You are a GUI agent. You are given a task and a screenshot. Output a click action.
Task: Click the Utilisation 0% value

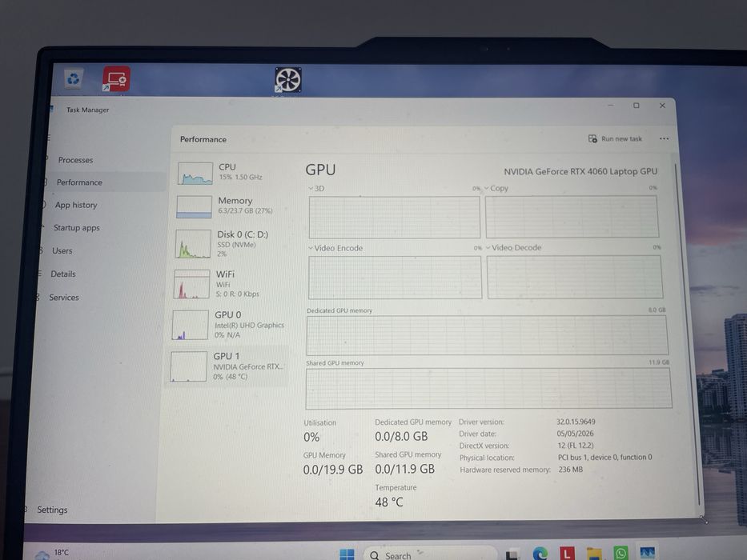[x=311, y=437]
